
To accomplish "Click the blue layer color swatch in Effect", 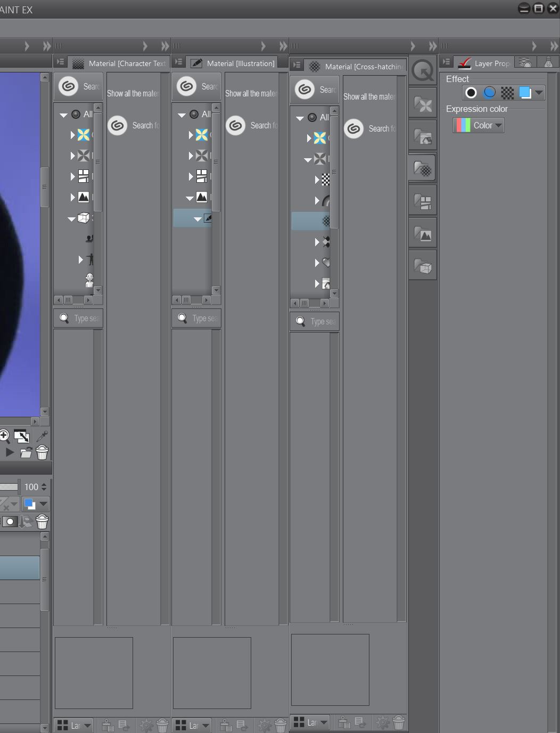I will tap(525, 93).
